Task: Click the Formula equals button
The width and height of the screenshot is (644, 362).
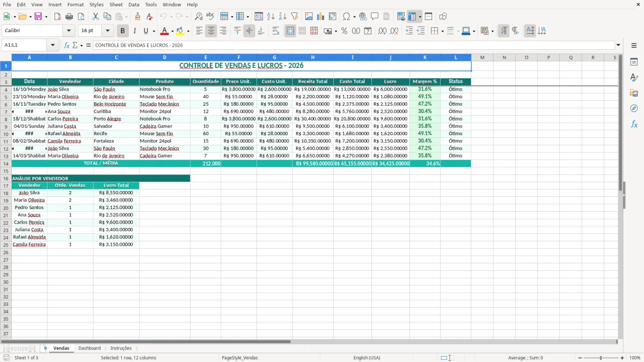Action: tap(89, 45)
